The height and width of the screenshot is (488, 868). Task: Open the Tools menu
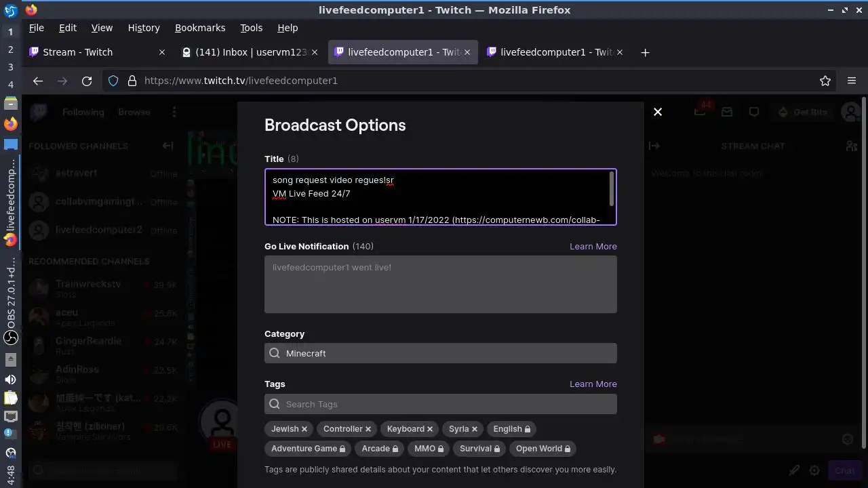coord(251,28)
